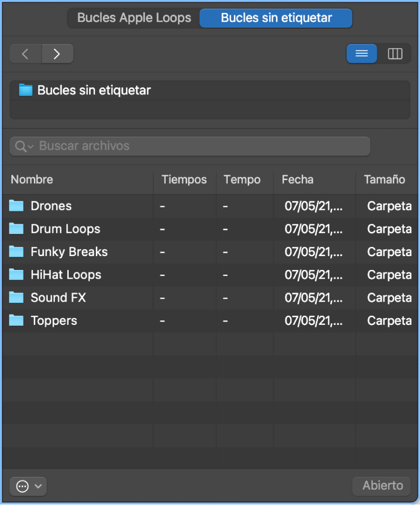Click the Buscar archivos search field
Screen dimensions: 420x505
coord(190,146)
